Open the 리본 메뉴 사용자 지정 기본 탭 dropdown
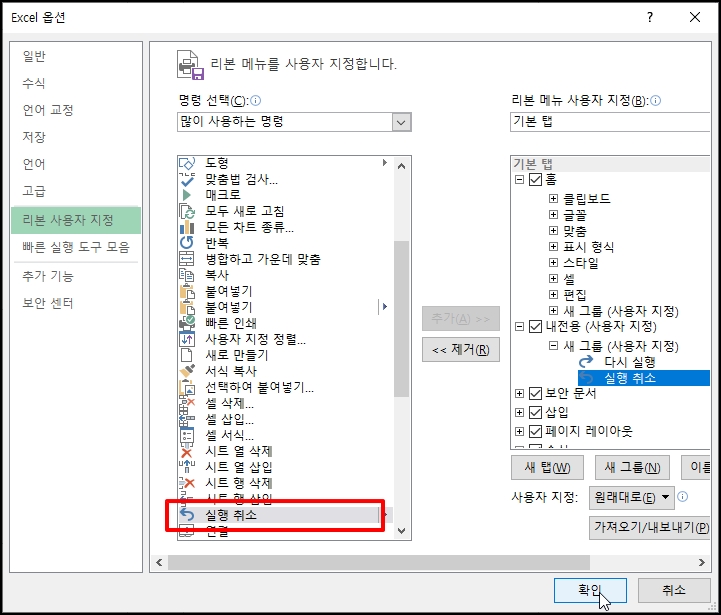Viewport: 721px width, 615px height. click(610, 122)
